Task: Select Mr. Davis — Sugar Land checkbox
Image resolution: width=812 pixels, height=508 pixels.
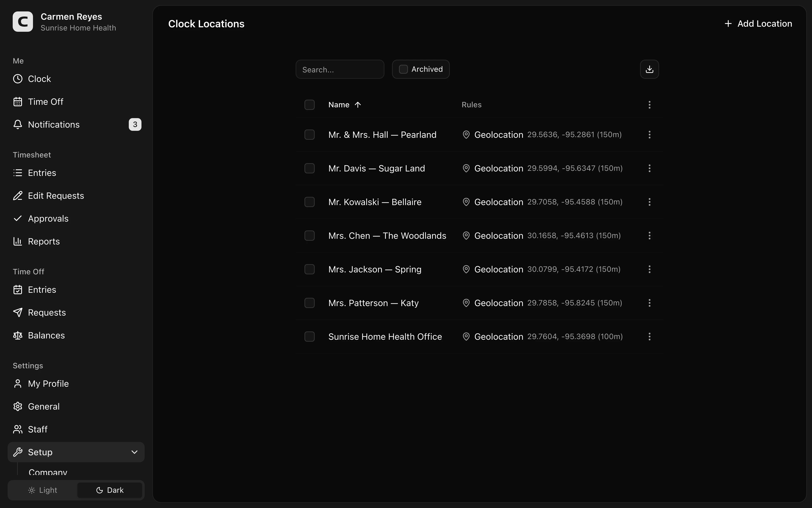Action: pos(309,168)
